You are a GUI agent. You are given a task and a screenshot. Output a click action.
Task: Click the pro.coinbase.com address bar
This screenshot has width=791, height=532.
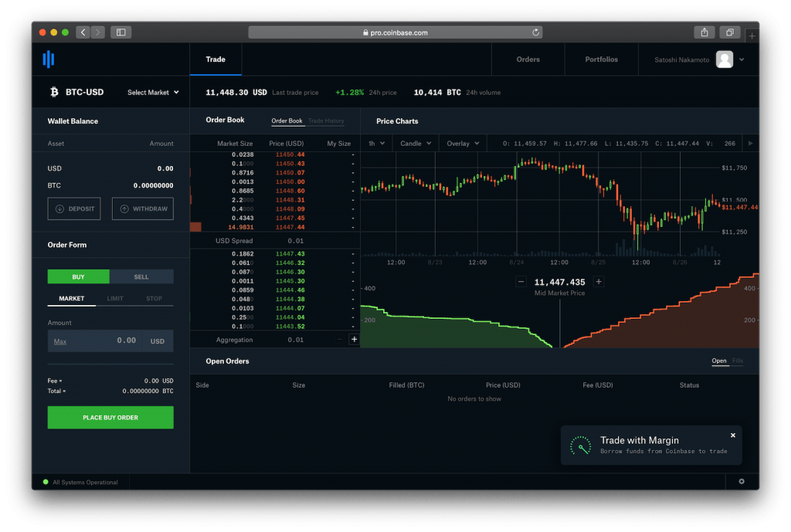click(x=395, y=32)
